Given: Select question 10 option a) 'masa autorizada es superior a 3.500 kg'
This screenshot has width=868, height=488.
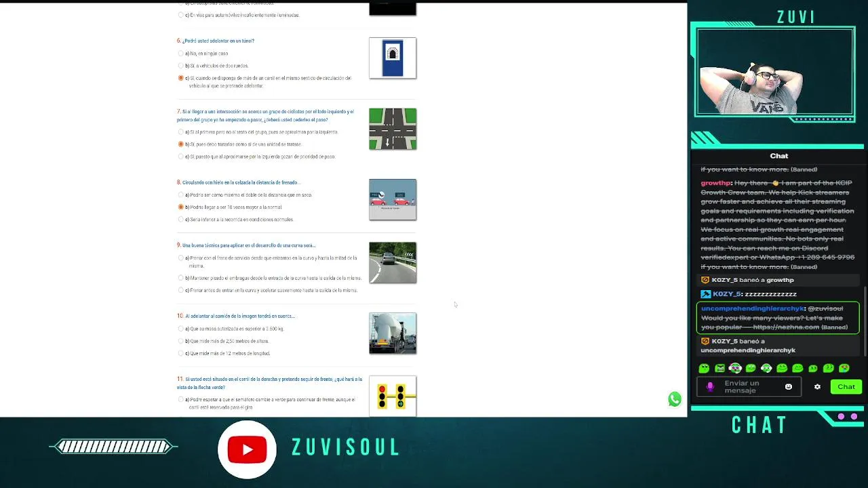Looking at the screenshot, I should click(180, 329).
